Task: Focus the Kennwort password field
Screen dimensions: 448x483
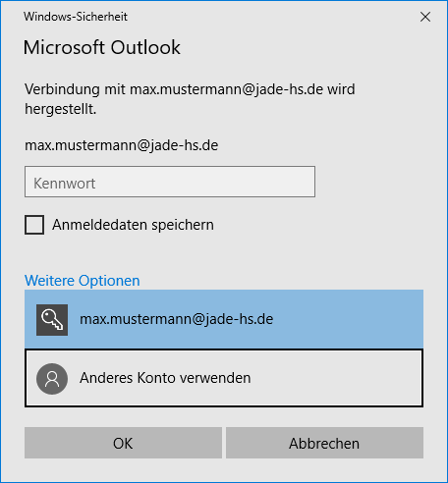Action: click(170, 182)
